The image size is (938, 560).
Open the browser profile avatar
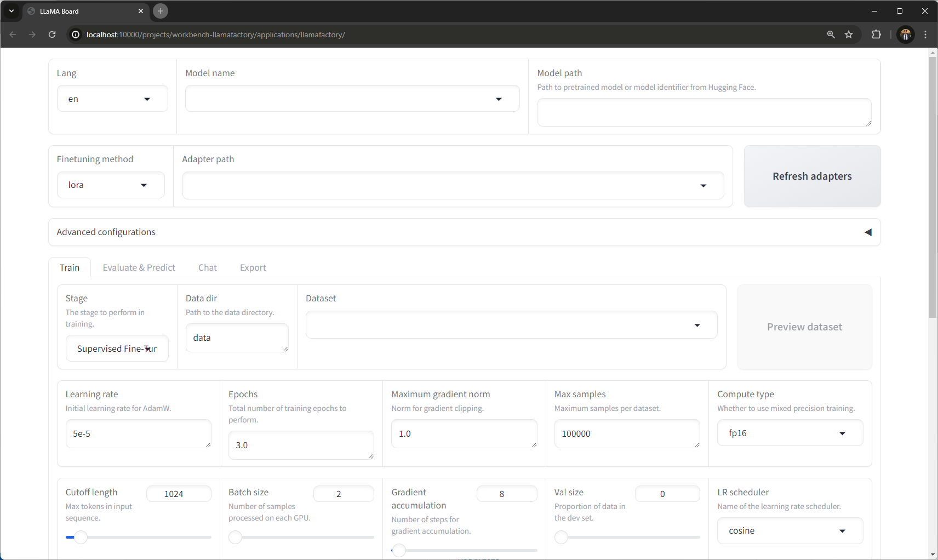point(906,35)
